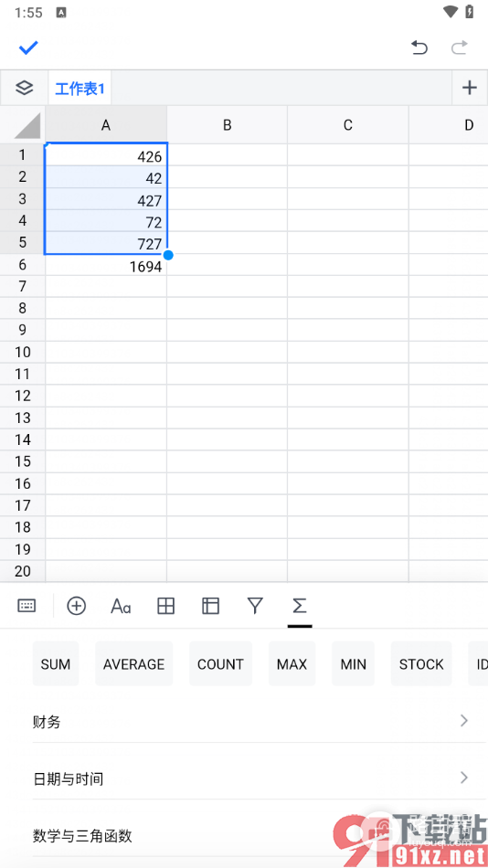488x868 pixels.
Task: Tap the blue checkmark to confirm
Action: [28, 48]
